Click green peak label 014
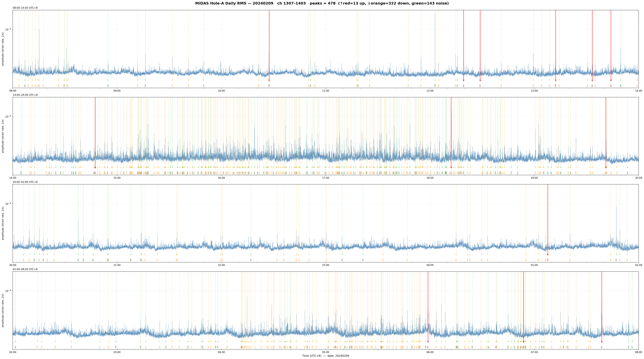Viewport: 644px width, 359px height. 145,86
